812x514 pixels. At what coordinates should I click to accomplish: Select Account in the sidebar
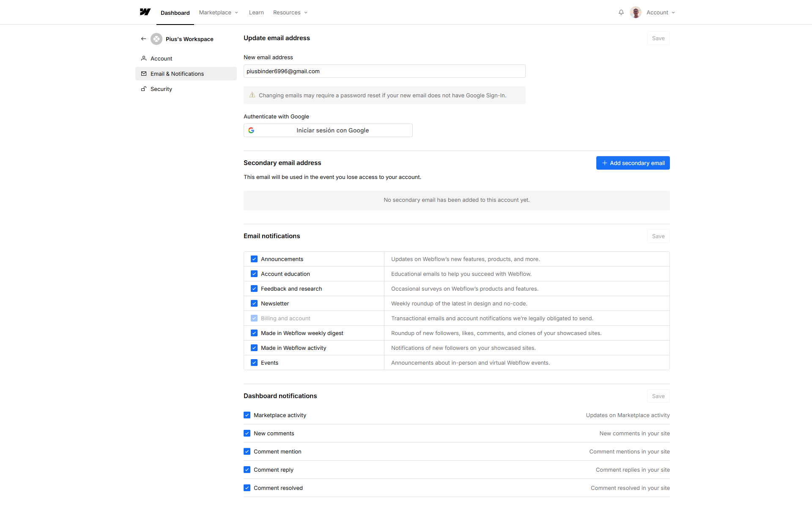pos(186,58)
